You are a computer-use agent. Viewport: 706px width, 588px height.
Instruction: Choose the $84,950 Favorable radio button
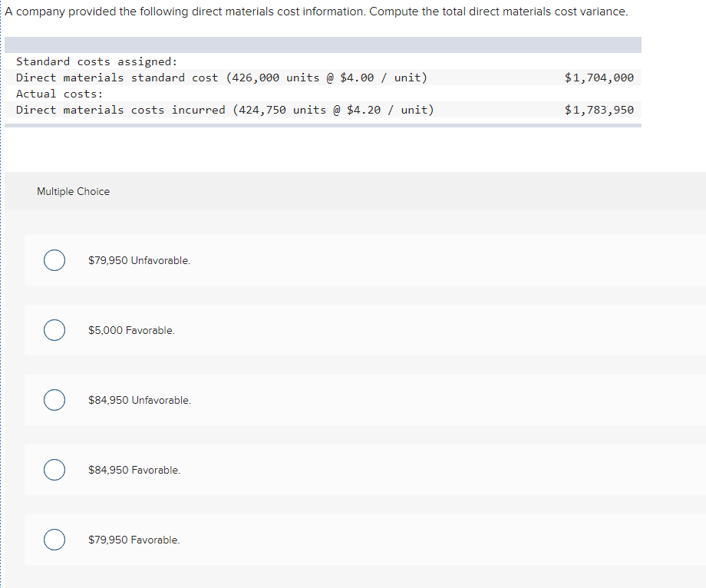tap(54, 470)
